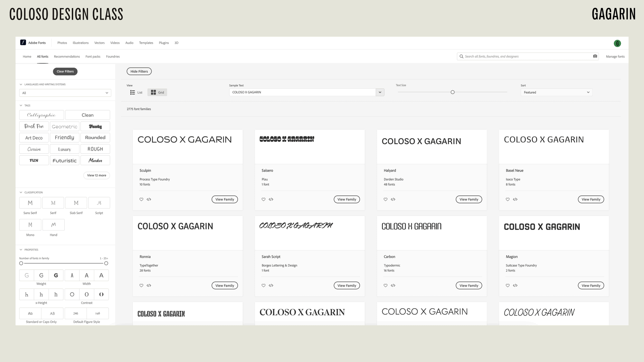Toggle the Clean tag filter
644x362 pixels.
click(x=88, y=115)
